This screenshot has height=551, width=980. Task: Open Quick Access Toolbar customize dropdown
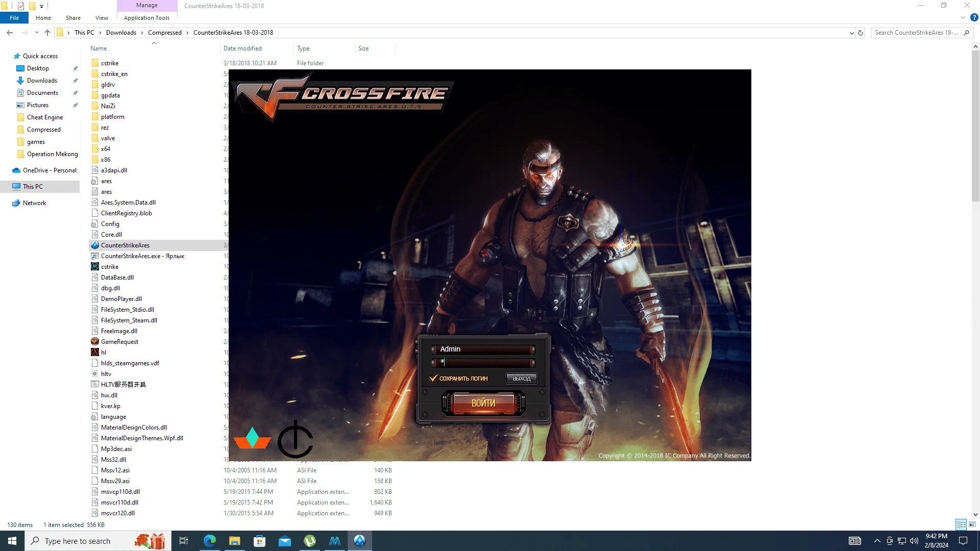[41, 6]
